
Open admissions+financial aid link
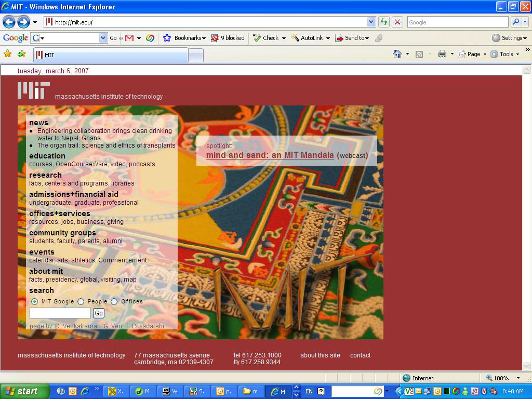coord(74,194)
